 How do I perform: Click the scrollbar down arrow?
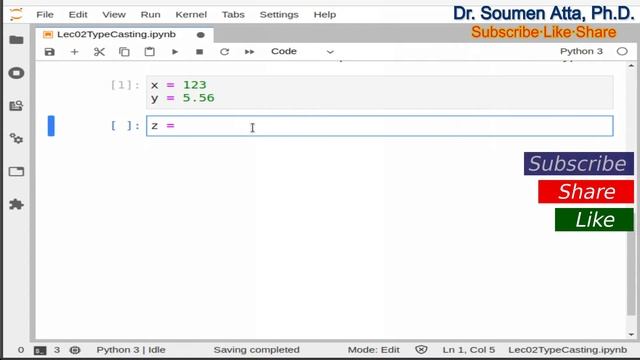[x=631, y=334]
